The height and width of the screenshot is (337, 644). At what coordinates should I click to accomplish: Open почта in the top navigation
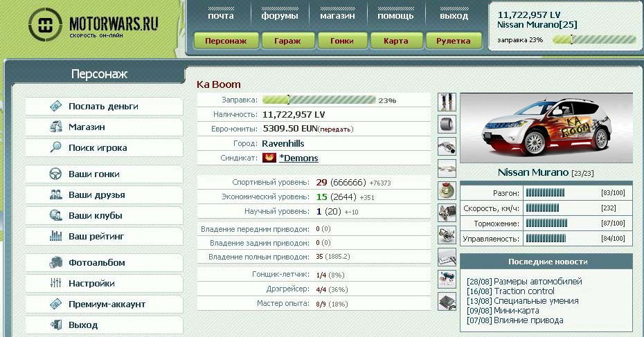[220, 15]
